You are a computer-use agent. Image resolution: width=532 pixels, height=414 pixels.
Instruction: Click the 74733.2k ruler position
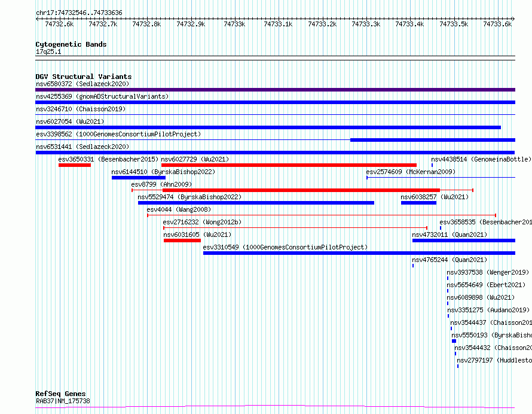coord(322,24)
